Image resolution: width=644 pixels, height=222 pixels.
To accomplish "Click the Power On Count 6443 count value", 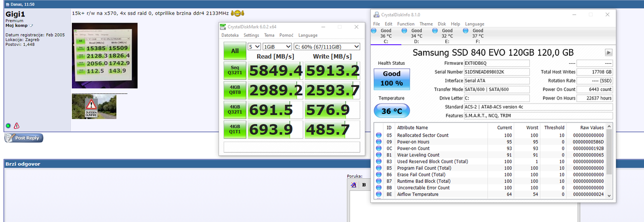I will click(x=595, y=89).
